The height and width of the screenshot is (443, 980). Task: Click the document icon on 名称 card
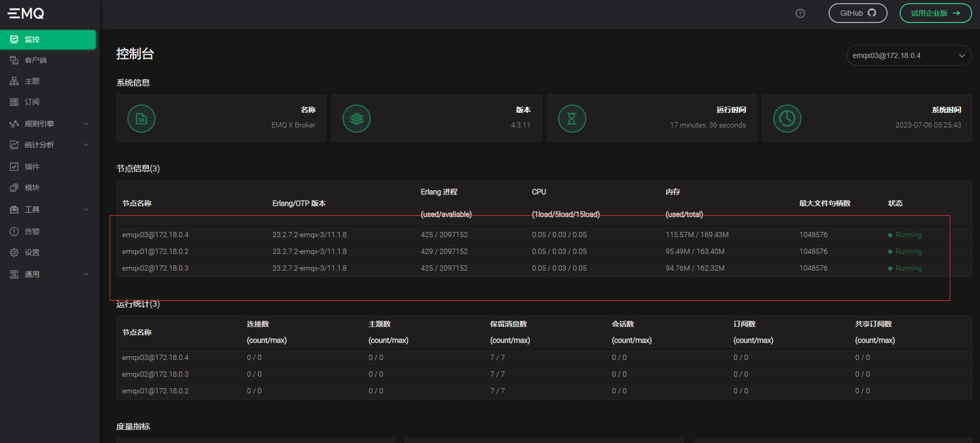[x=141, y=119]
